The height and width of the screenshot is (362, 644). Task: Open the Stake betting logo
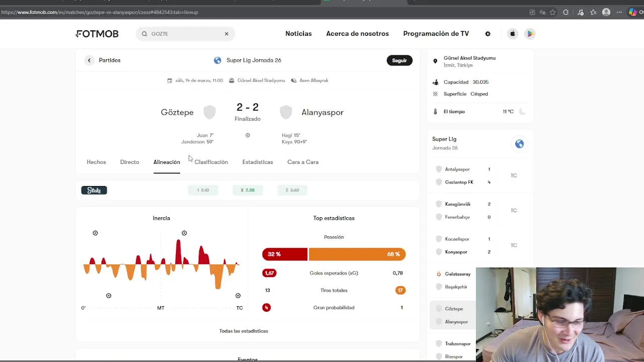94,190
